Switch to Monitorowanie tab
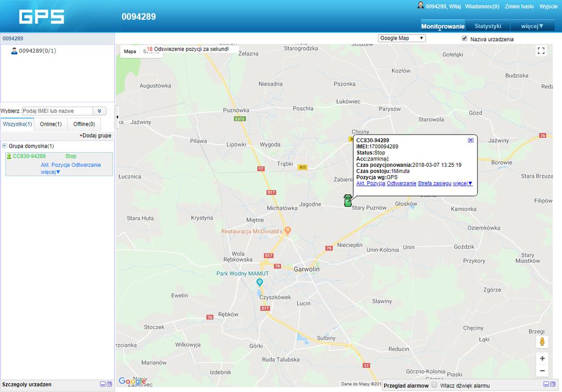Image resolution: width=562 pixels, height=392 pixels. pyautogui.click(x=443, y=26)
